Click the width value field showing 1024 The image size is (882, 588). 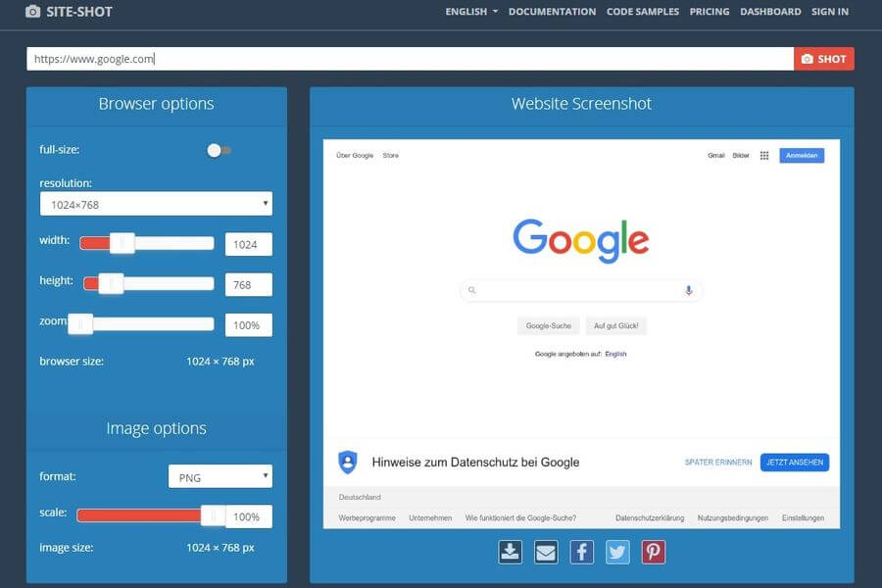click(x=249, y=244)
